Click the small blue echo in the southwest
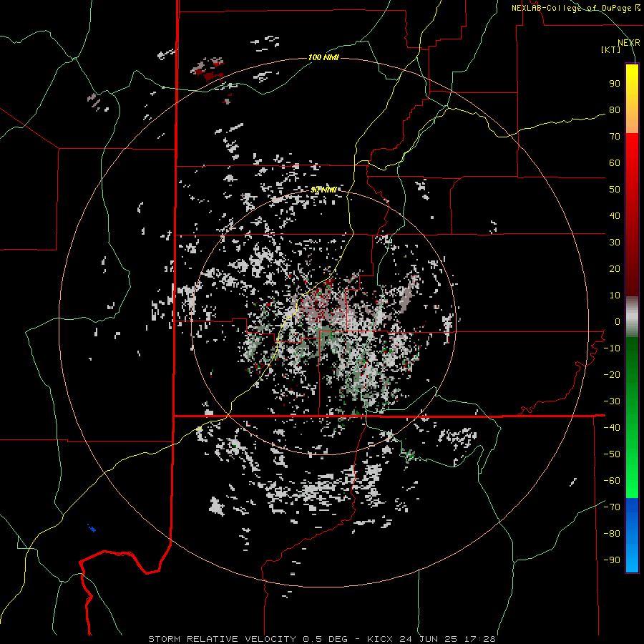 (92, 528)
